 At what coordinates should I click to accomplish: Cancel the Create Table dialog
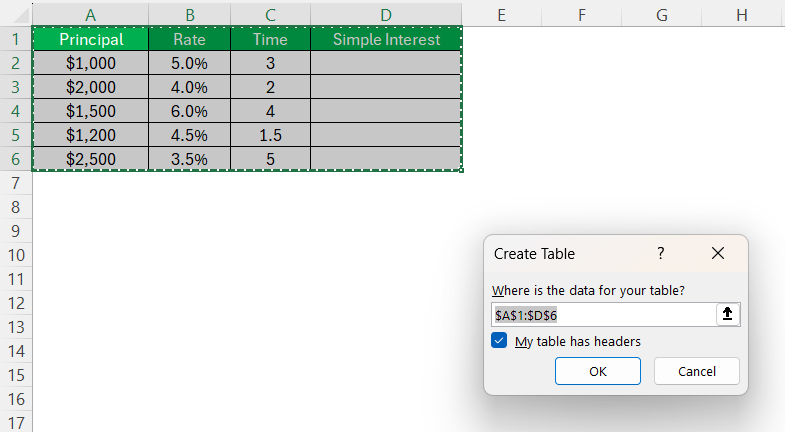(696, 371)
